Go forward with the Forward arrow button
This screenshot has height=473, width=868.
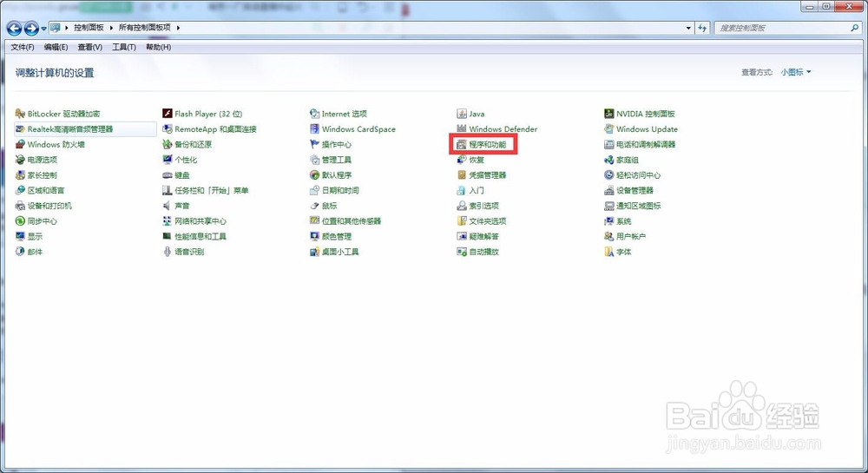[31, 29]
